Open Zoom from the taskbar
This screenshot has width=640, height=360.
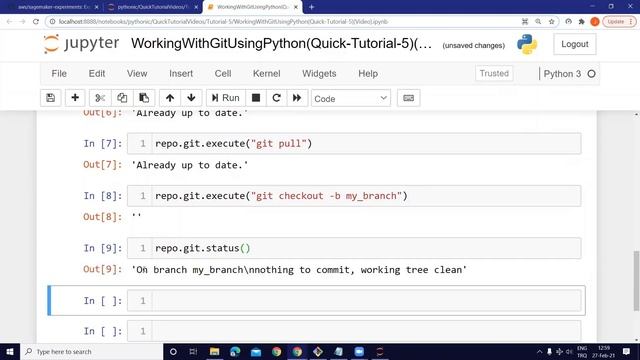[x=359, y=351]
